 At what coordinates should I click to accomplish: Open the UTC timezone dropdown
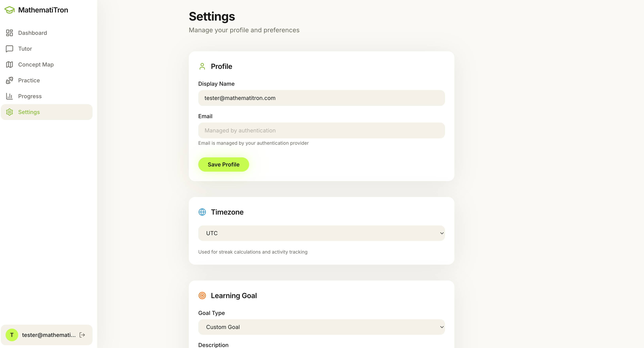321,233
